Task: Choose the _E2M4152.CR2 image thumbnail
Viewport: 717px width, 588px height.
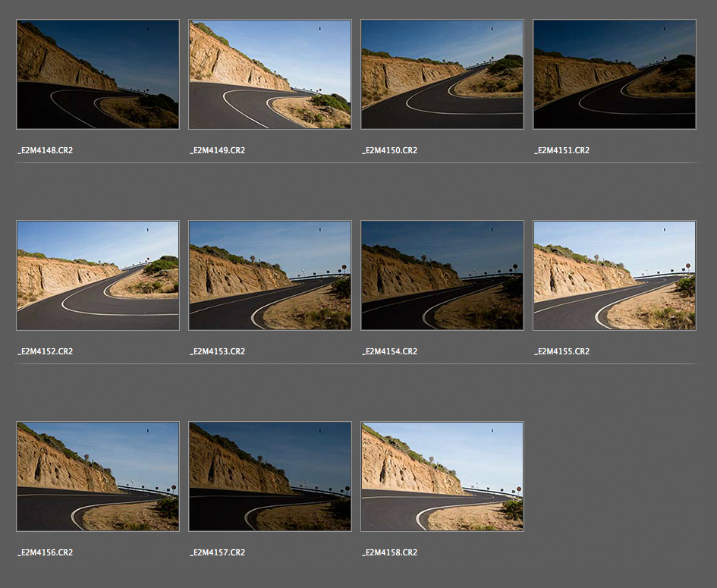Action: click(98, 275)
